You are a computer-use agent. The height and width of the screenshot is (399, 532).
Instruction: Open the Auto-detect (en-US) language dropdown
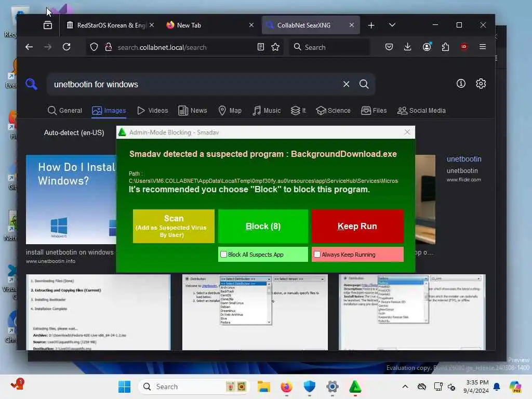point(74,132)
